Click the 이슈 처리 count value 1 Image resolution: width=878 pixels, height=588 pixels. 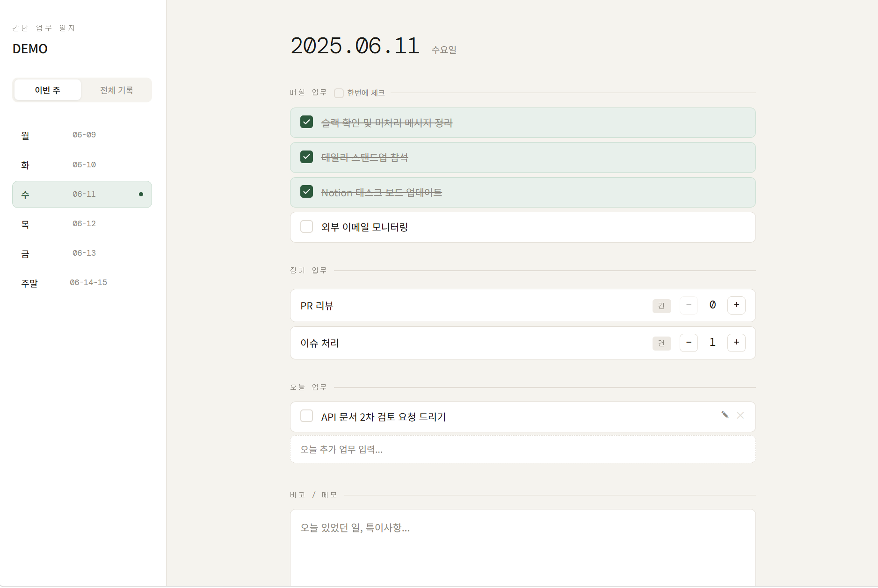click(712, 342)
